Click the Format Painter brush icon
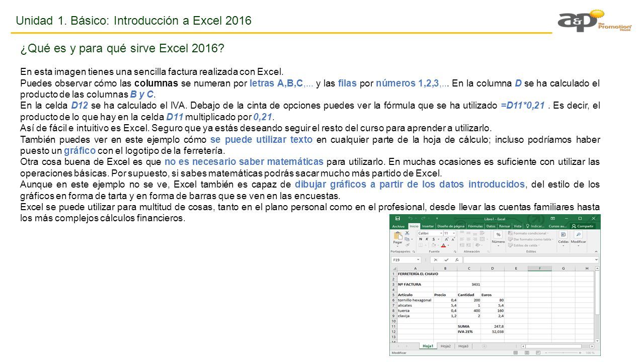Image resolution: width=644 pixels, height=362 pixels. pos(407,245)
